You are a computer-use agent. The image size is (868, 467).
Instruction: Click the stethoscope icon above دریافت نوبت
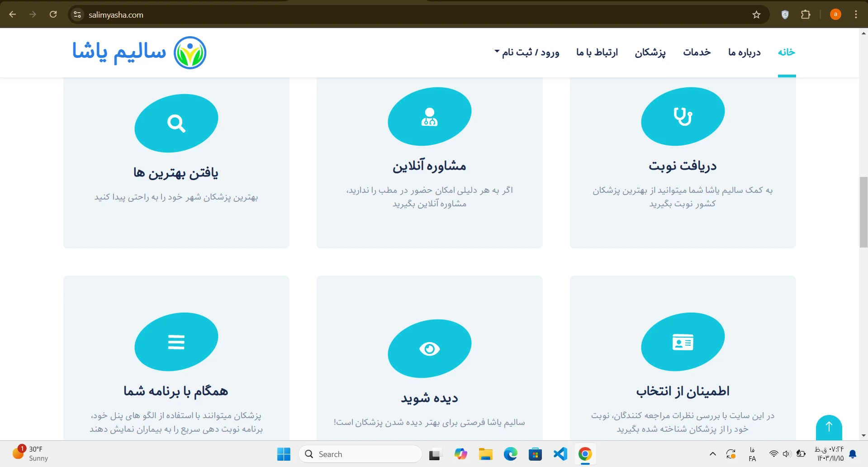click(683, 116)
